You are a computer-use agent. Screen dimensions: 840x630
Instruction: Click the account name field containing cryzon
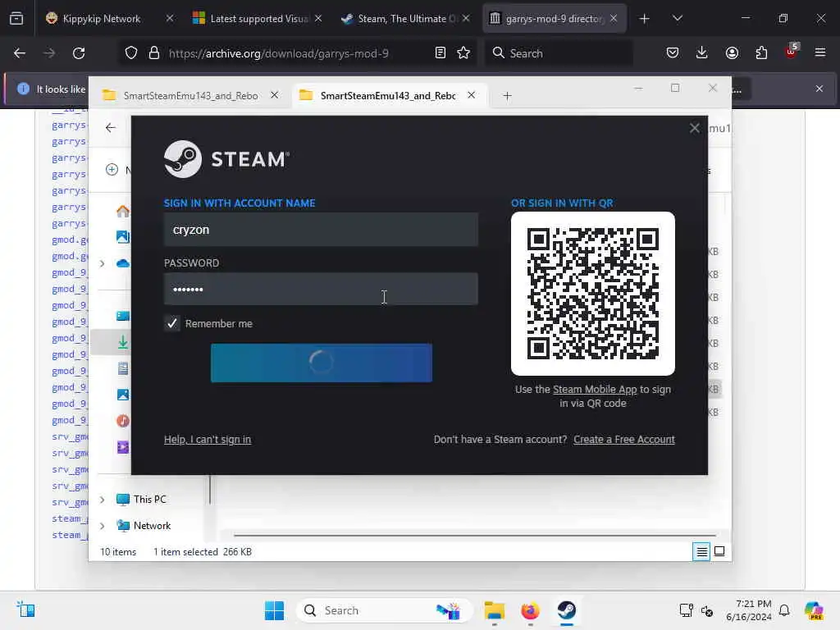[321, 230]
